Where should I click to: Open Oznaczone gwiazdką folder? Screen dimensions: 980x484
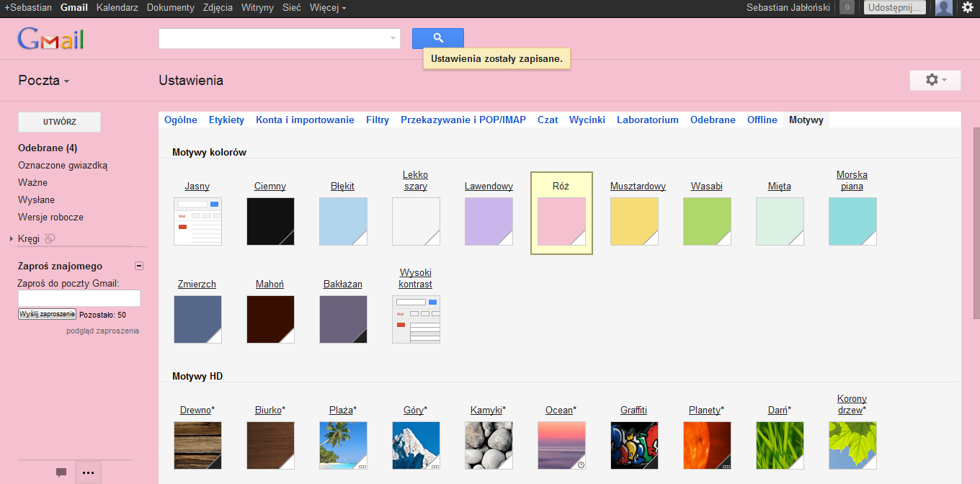point(63,165)
